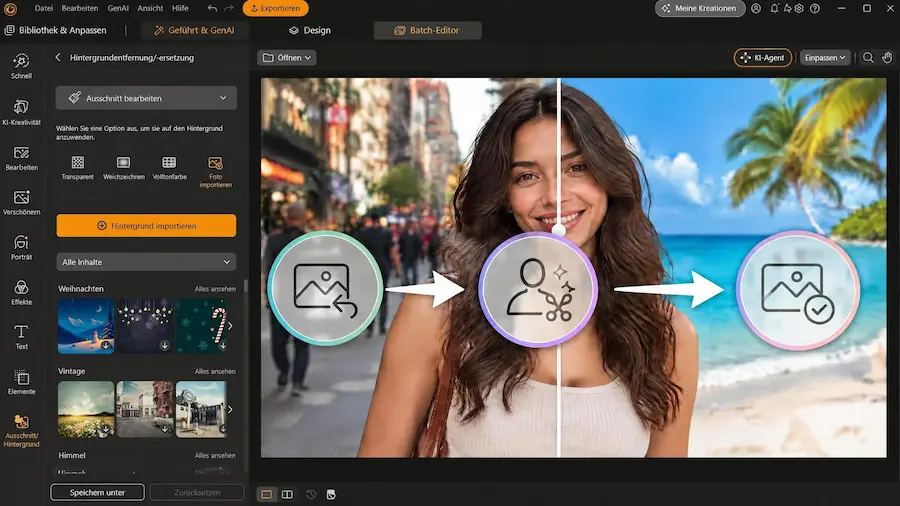Image resolution: width=900 pixels, height=506 pixels.
Task: Go back from Hintergrundentfernung/-ersetzung panel
Action: point(57,57)
